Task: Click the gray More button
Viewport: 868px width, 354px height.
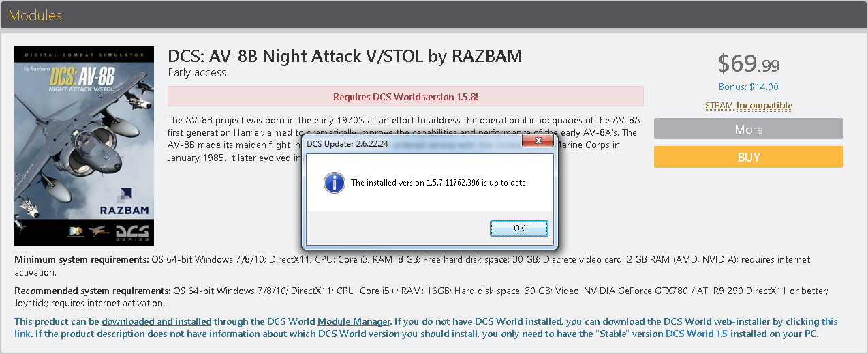Action: pos(748,129)
